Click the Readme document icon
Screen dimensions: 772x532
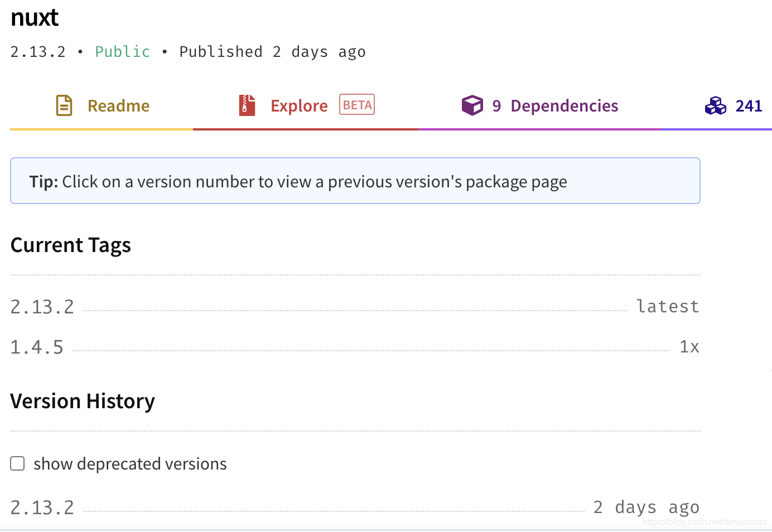click(x=64, y=105)
